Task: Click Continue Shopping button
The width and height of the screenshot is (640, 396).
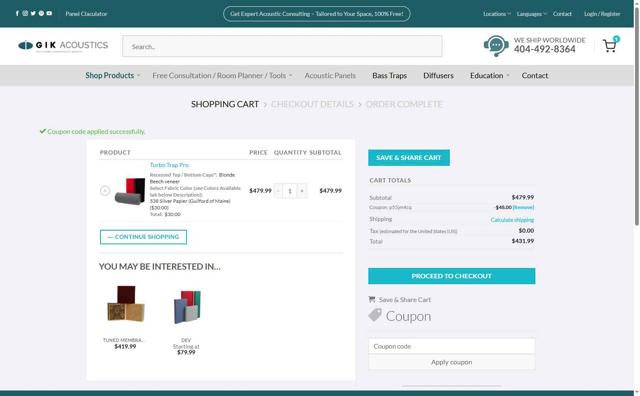Action: click(x=143, y=237)
